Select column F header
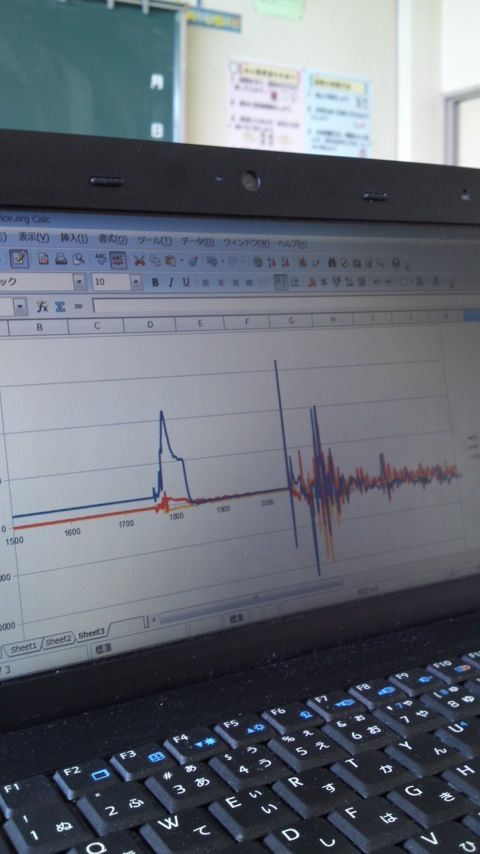Viewport: 480px width, 854px height. click(247, 322)
